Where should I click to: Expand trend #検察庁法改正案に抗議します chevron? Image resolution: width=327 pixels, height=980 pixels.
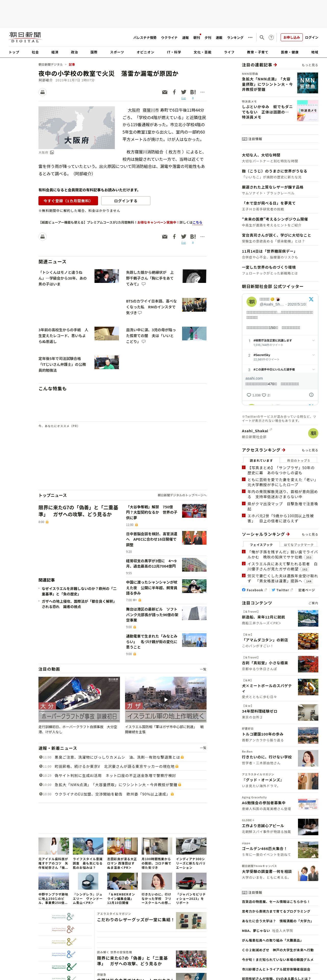click(313, 340)
